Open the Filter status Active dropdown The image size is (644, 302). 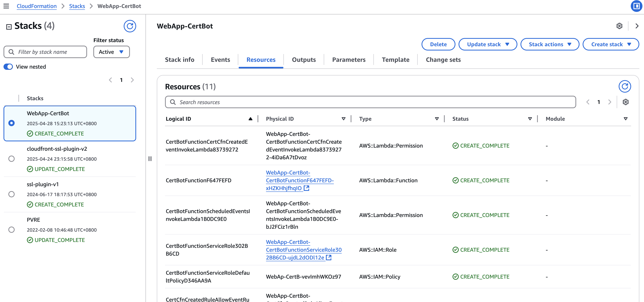coord(111,52)
